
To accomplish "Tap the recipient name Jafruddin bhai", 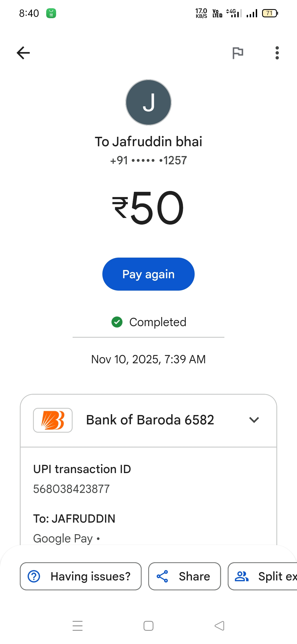I will click(x=148, y=142).
